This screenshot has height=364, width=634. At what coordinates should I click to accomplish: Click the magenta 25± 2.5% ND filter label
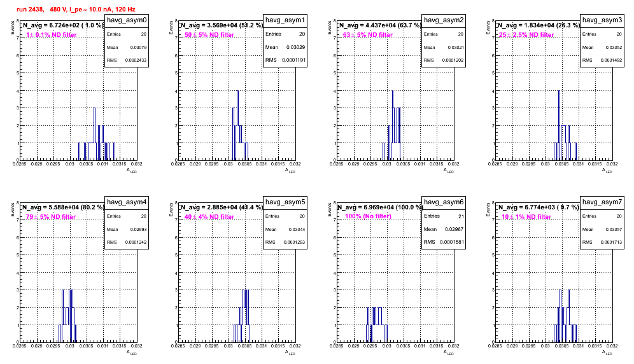(526, 35)
